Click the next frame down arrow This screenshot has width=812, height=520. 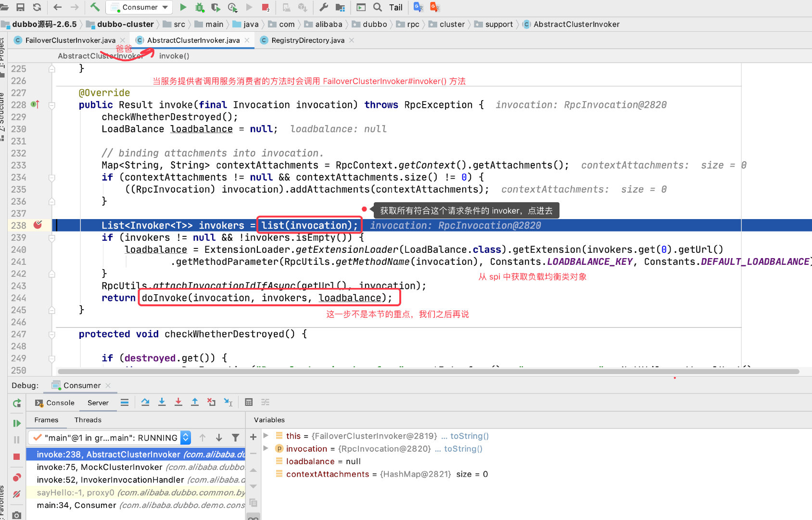[219, 438]
